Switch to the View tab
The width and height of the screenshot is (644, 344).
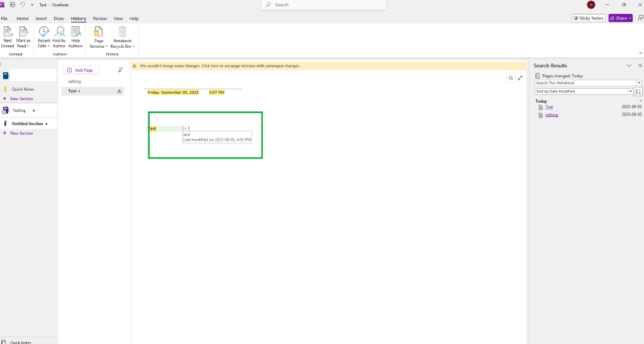(118, 18)
